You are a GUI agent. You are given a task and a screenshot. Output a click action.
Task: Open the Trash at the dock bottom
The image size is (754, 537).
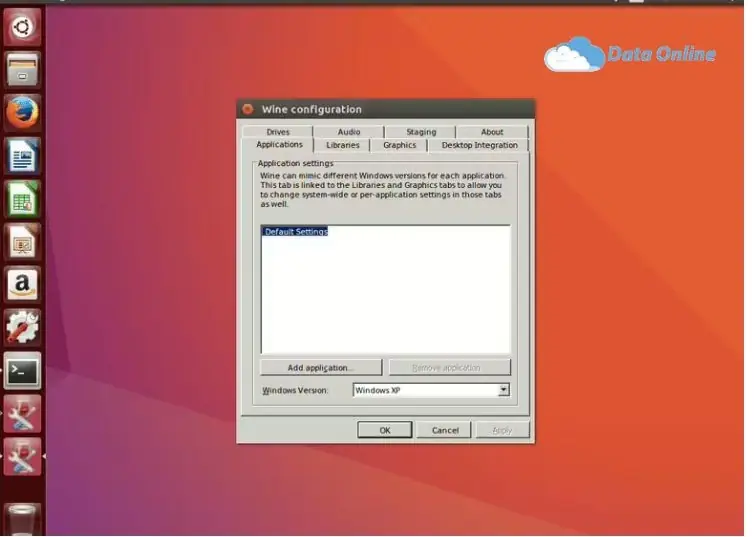(22, 519)
